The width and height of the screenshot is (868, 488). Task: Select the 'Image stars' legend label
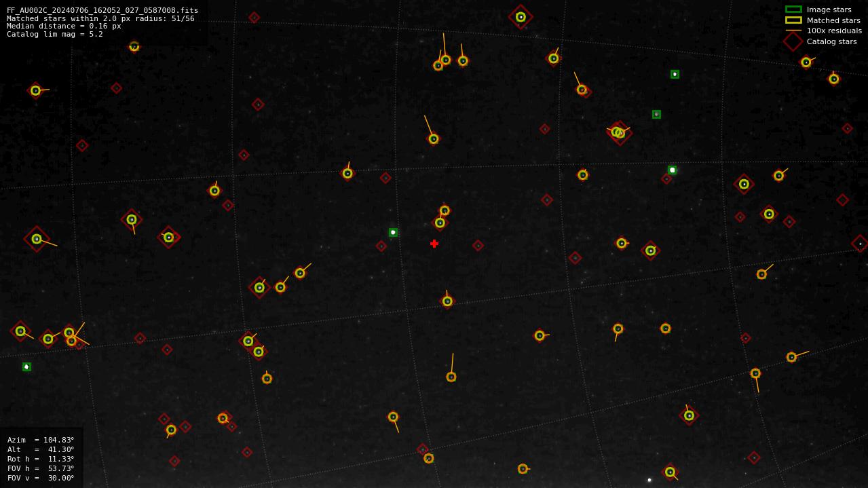click(x=829, y=10)
